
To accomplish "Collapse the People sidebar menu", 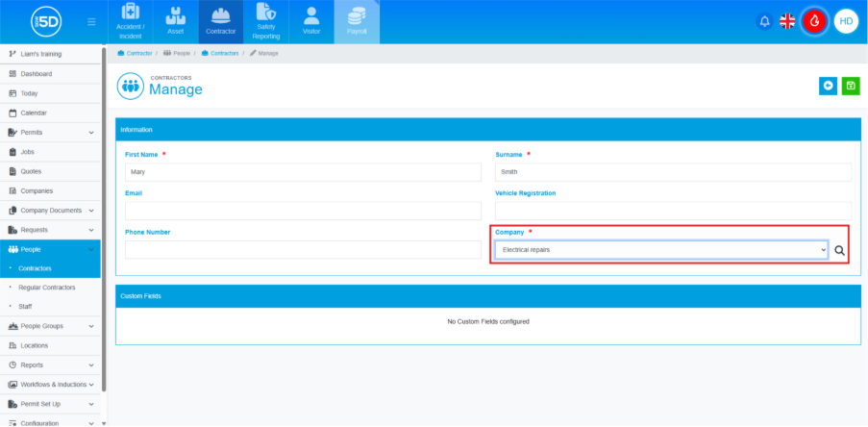I will point(50,249).
